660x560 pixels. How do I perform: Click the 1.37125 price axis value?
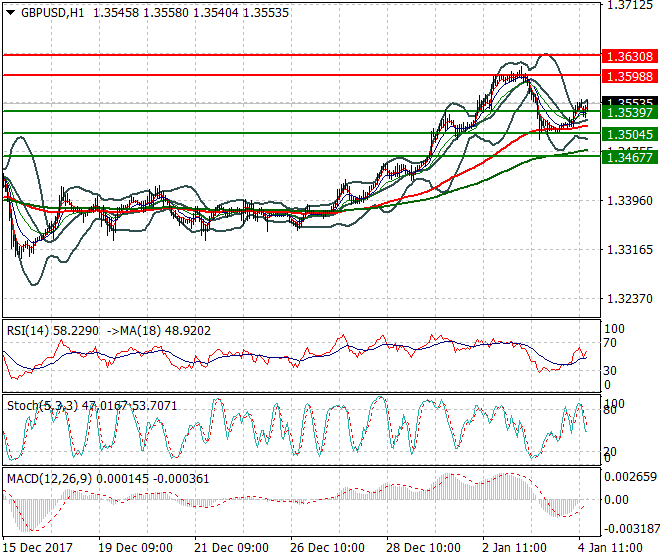click(630, 5)
